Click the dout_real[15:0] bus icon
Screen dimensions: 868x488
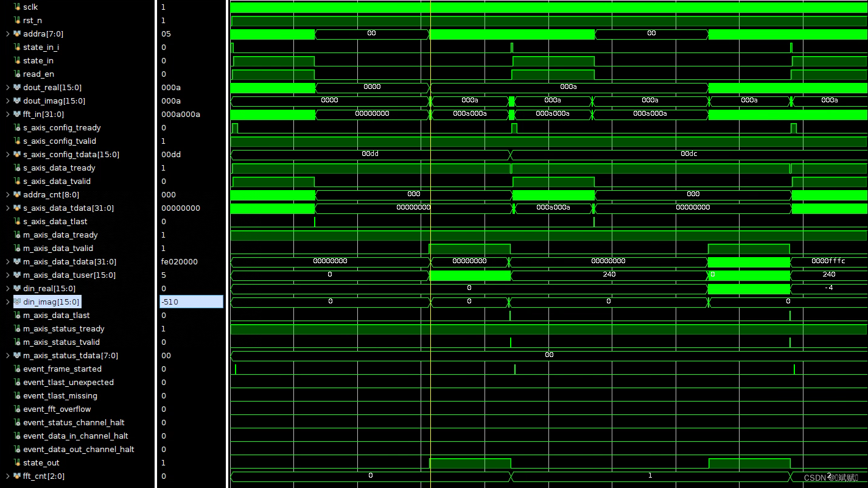pos(17,88)
